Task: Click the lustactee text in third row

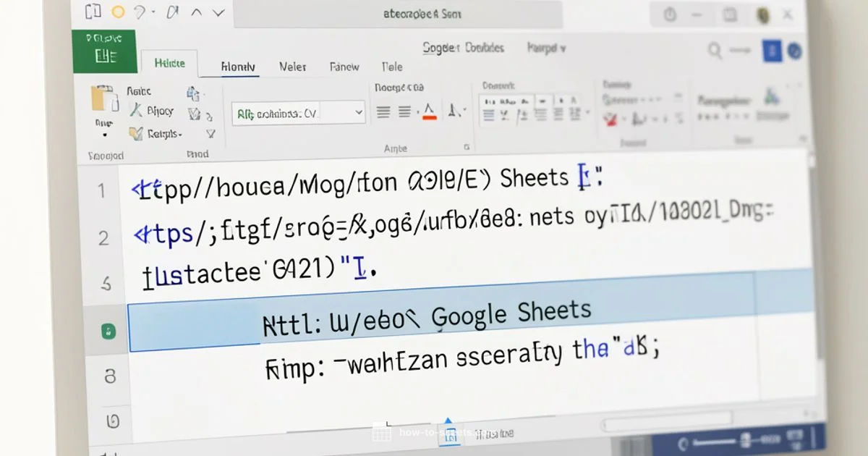Action: point(201,274)
